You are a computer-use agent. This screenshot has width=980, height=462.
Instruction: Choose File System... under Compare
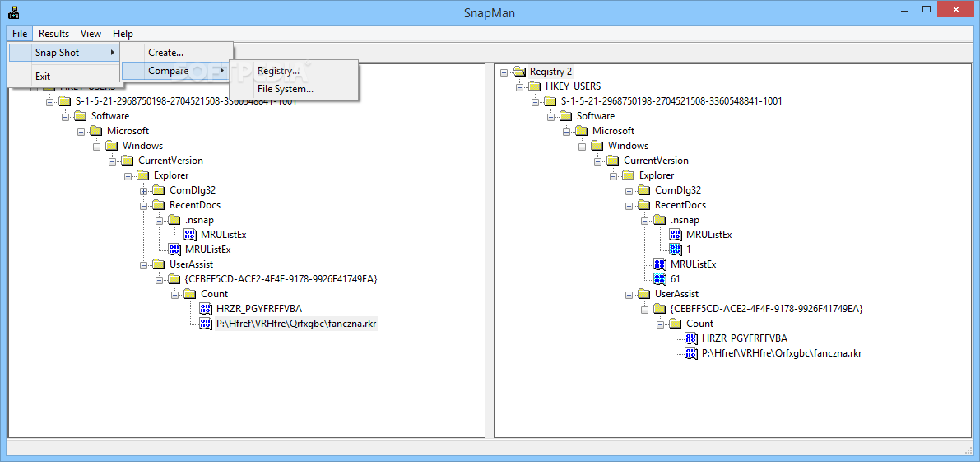[x=294, y=90]
